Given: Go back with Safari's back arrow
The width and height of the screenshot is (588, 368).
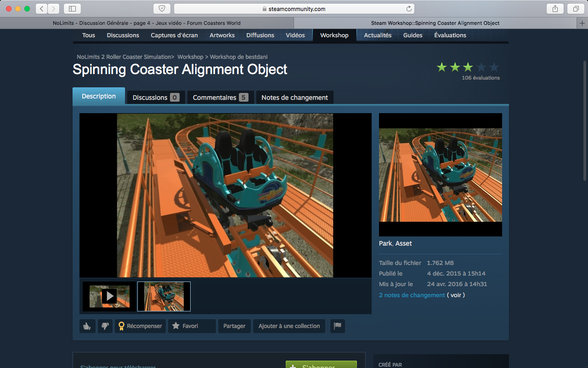Looking at the screenshot, I should (x=41, y=8).
